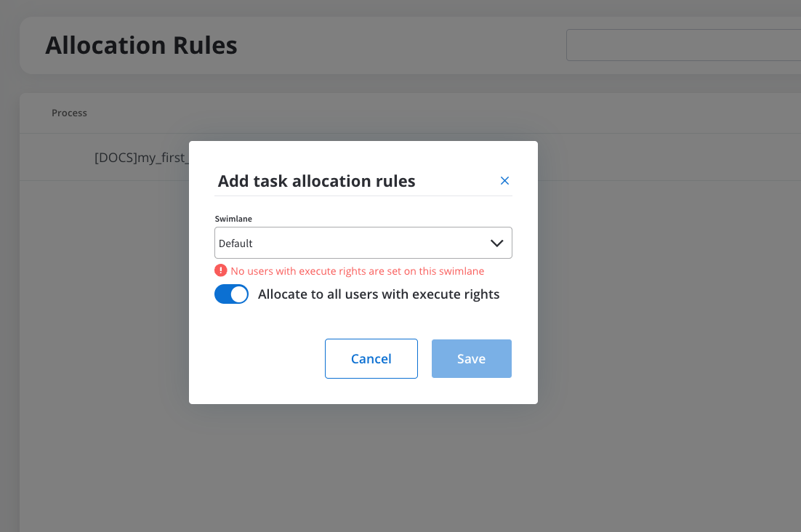Click the empty area left of [DOCS]my_first_

56,157
